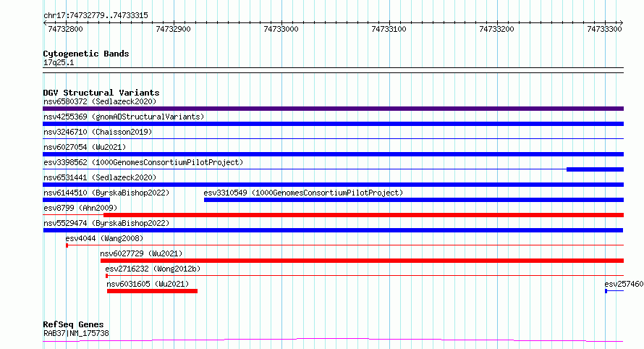Click the esv8799 (Ahn2009) label

[x=80, y=208]
